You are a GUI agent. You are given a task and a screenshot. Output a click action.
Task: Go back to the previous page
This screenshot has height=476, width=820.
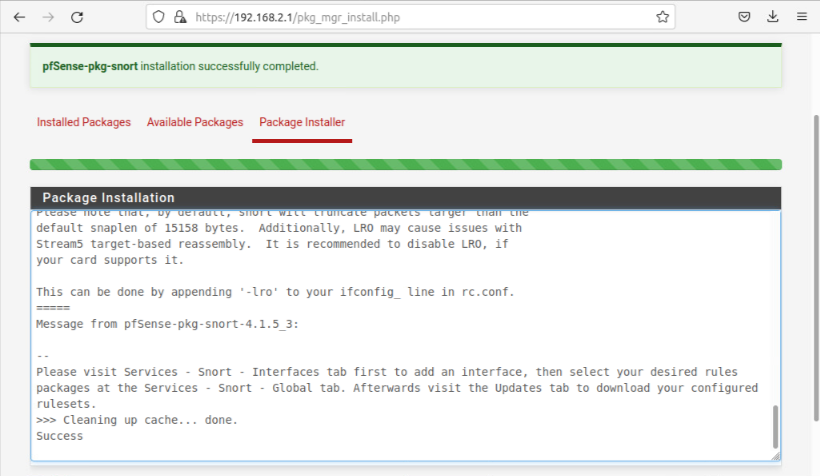pos(20,17)
